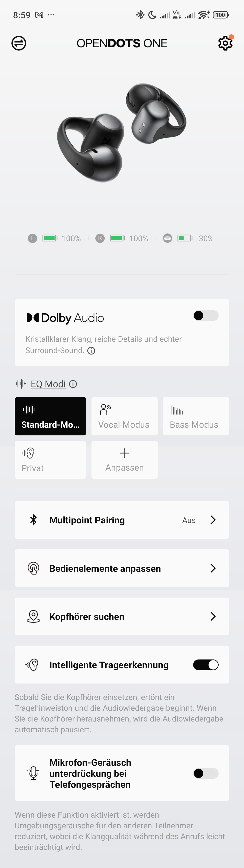
Task: Tap the microphone icon for noise suppression
Action: pyautogui.click(x=33, y=773)
